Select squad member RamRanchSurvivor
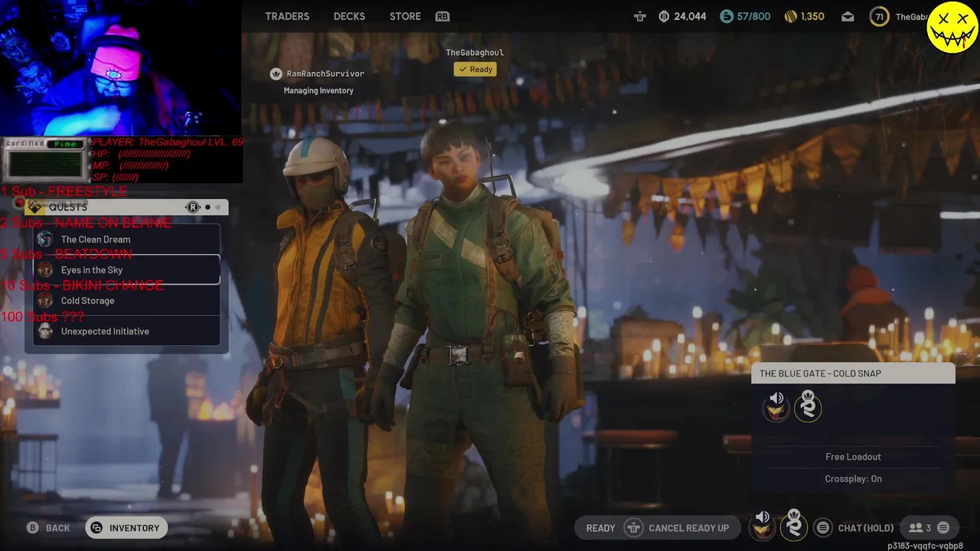The image size is (980, 551). (325, 73)
